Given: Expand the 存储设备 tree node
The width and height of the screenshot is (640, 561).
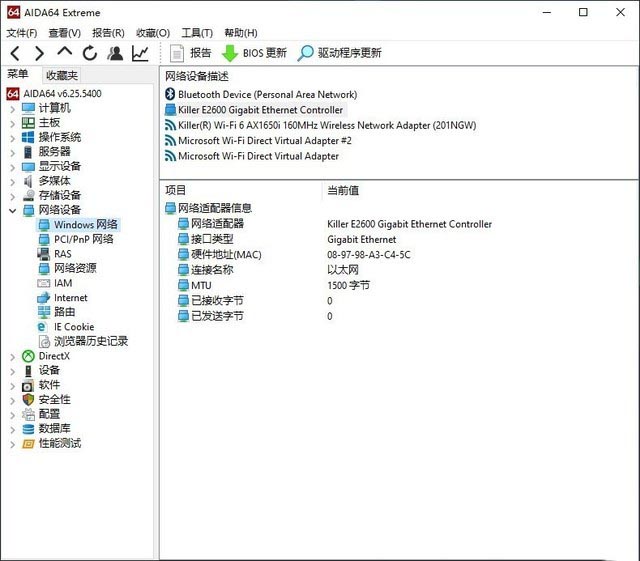Looking at the screenshot, I should pyautogui.click(x=13, y=196).
